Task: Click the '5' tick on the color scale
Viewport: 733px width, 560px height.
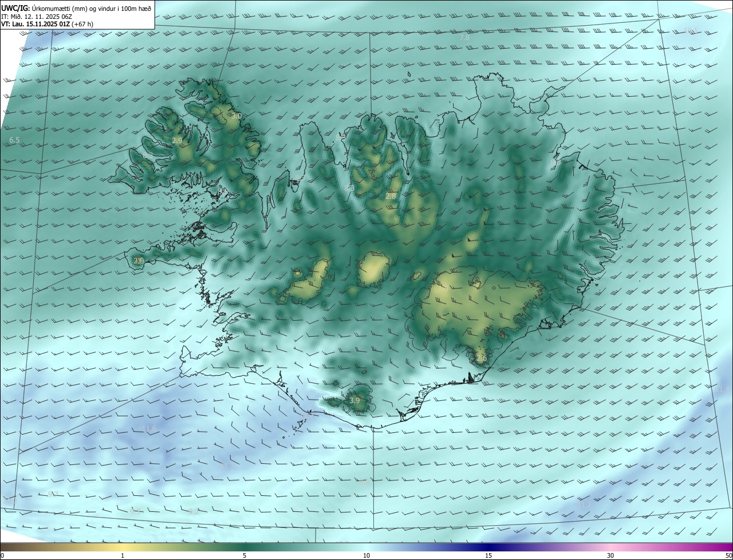Action: [245, 556]
